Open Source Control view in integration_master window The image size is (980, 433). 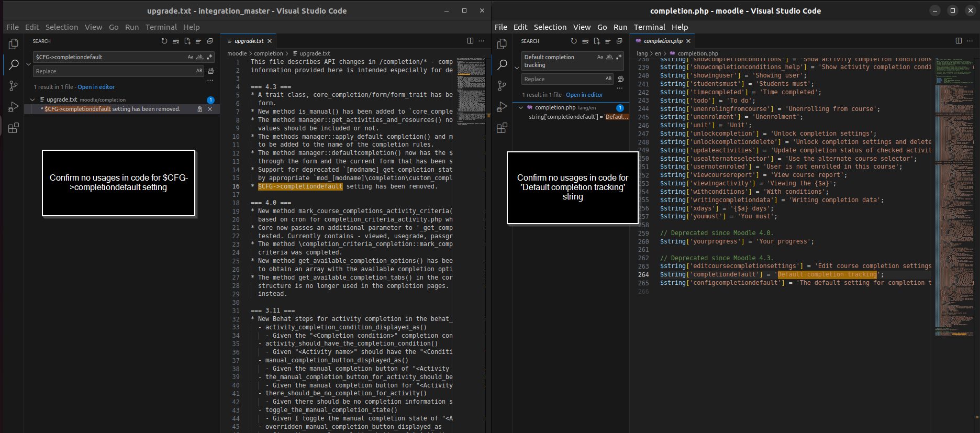(x=14, y=86)
